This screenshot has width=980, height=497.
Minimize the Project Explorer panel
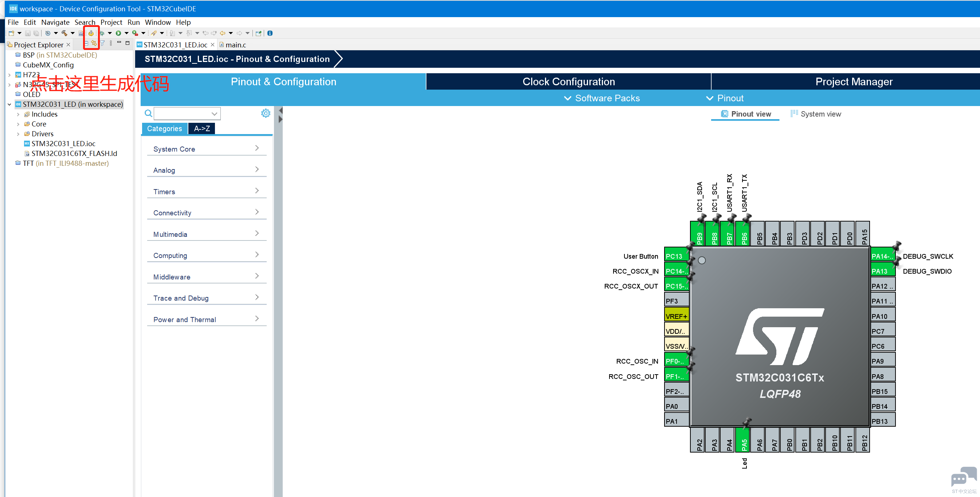tap(119, 43)
